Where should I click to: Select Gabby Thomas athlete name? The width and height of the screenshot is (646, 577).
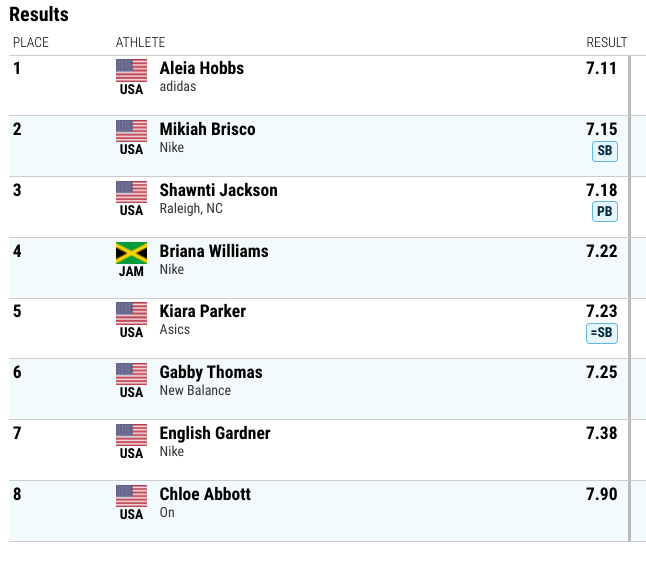click(x=211, y=373)
